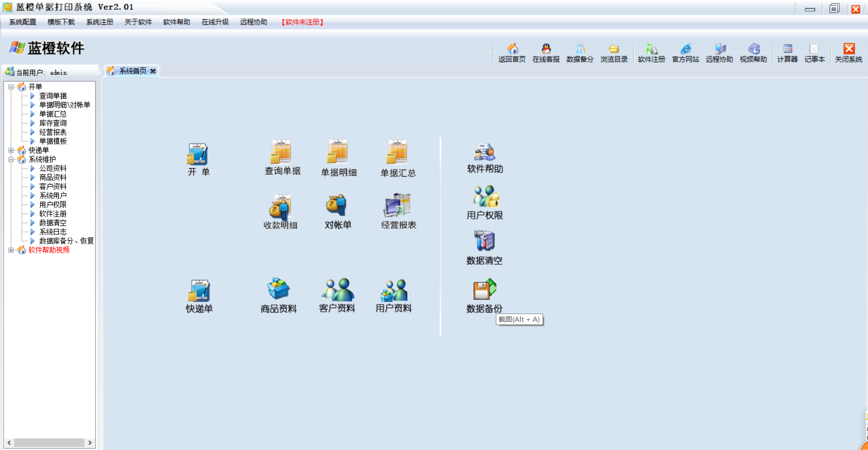Select 库存查询 in the tree

click(x=53, y=123)
